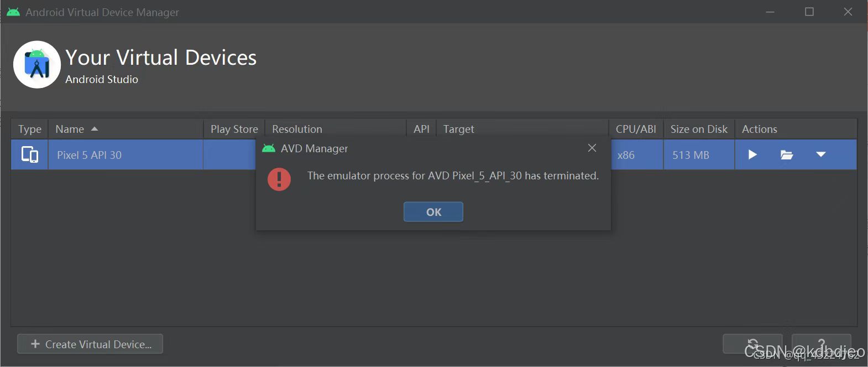Maximize the Android Virtual Device Manager window
This screenshot has width=868, height=367.
(x=809, y=12)
